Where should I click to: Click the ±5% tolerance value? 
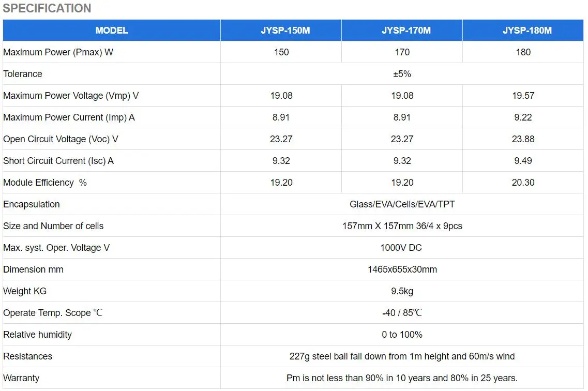click(x=402, y=74)
